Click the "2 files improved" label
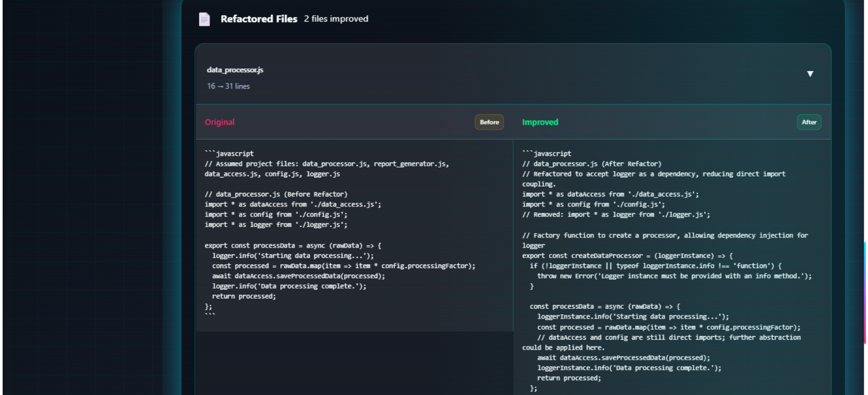868x395 pixels. (336, 19)
